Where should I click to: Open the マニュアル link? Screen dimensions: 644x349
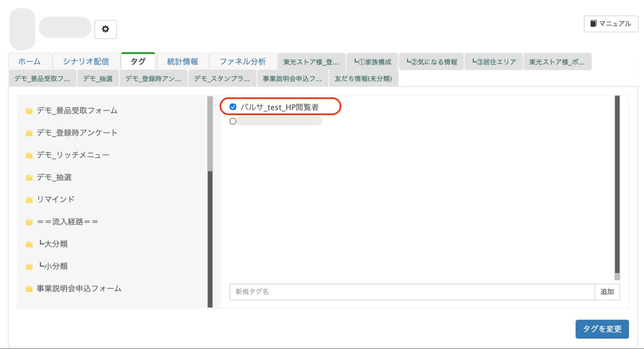610,23
